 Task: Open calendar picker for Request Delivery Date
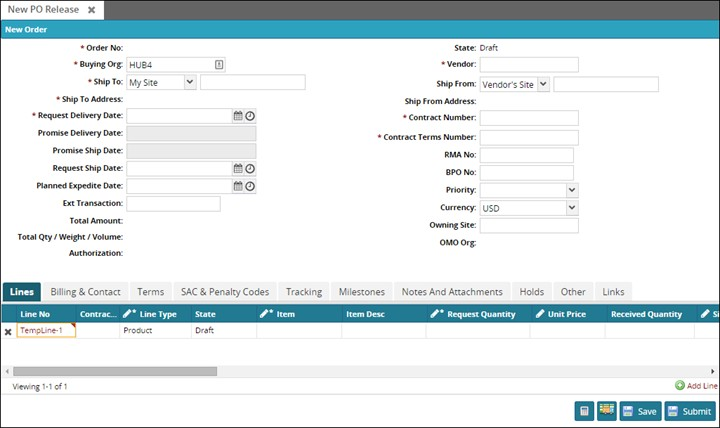[239, 116]
